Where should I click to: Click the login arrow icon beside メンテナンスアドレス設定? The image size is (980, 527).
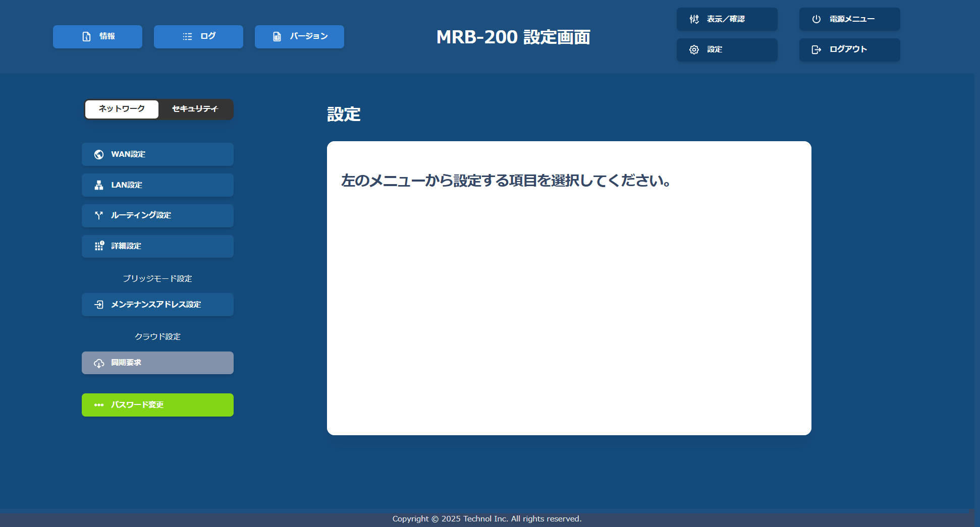point(99,305)
